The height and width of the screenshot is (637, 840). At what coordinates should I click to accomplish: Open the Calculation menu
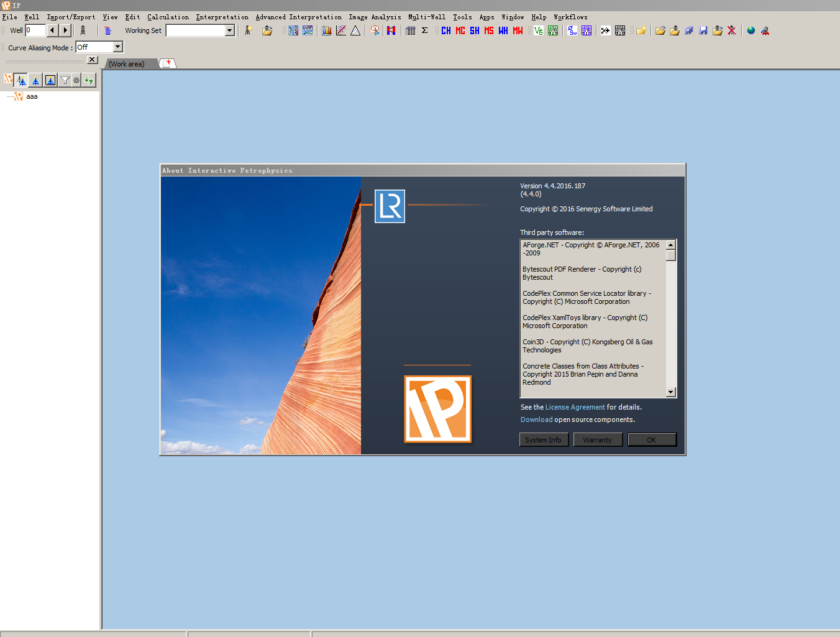pyautogui.click(x=168, y=17)
